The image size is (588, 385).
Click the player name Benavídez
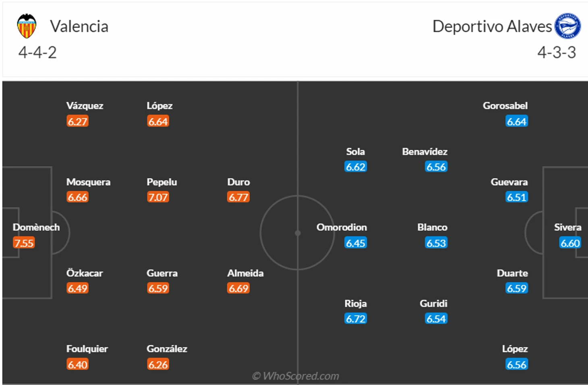coord(424,151)
